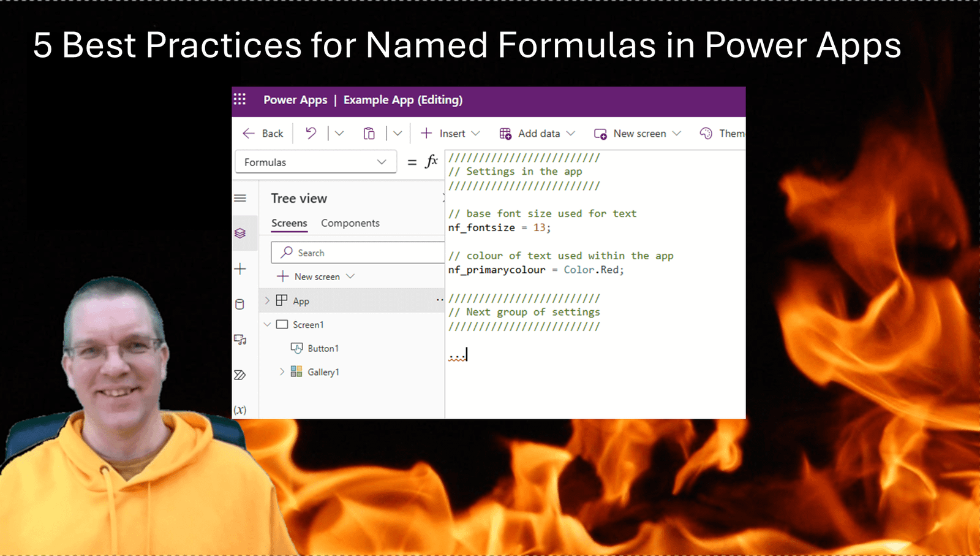Viewport: 980px width, 556px height.
Task: Open the Media icon in sidebar
Action: (x=240, y=340)
